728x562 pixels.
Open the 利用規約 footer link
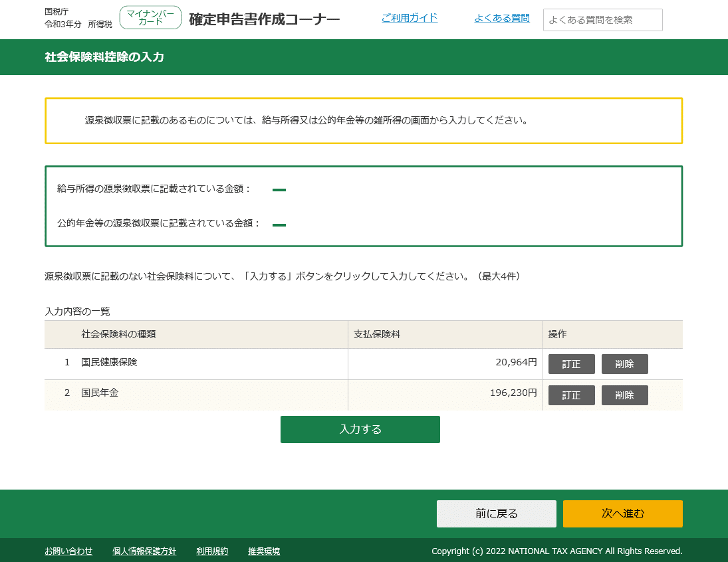click(211, 551)
